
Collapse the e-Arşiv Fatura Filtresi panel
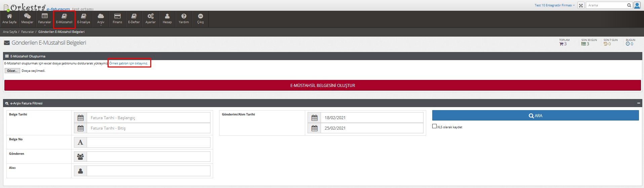[638, 103]
